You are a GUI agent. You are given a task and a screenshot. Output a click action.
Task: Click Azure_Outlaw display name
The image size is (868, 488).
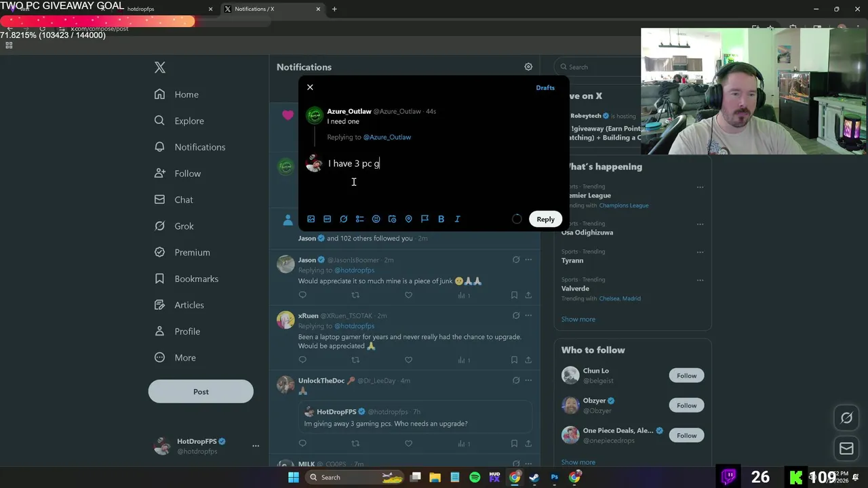click(349, 111)
